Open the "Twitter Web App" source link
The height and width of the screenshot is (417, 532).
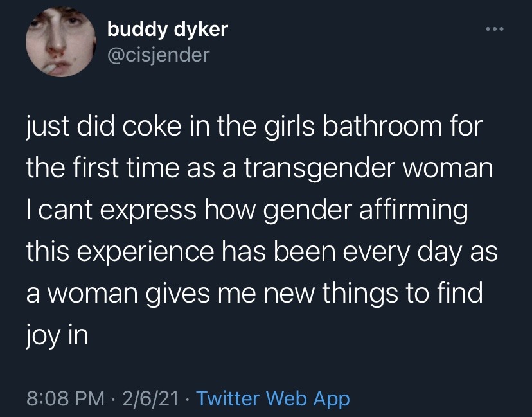[x=273, y=398]
